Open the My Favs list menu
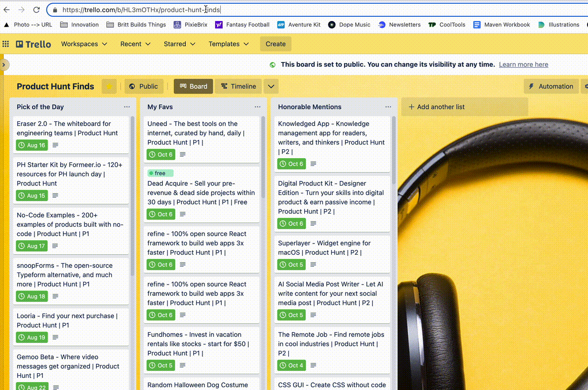This screenshot has width=588, height=390. tap(257, 107)
